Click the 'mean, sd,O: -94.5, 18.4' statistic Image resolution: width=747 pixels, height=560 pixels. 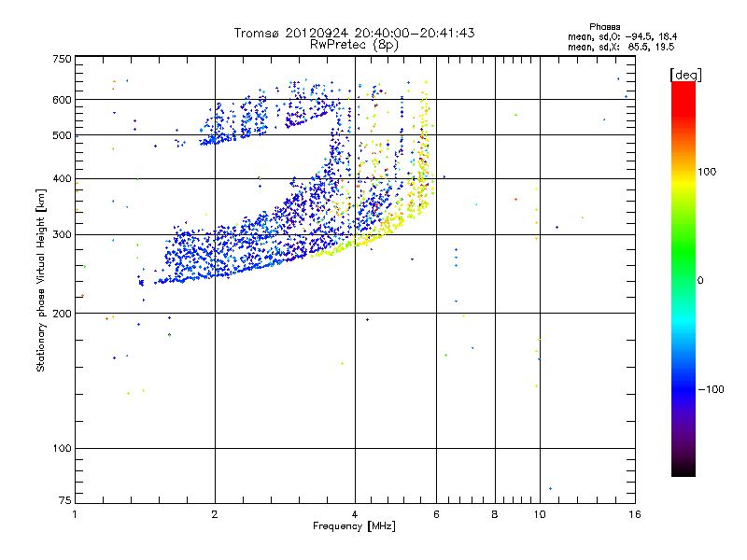coord(622,36)
